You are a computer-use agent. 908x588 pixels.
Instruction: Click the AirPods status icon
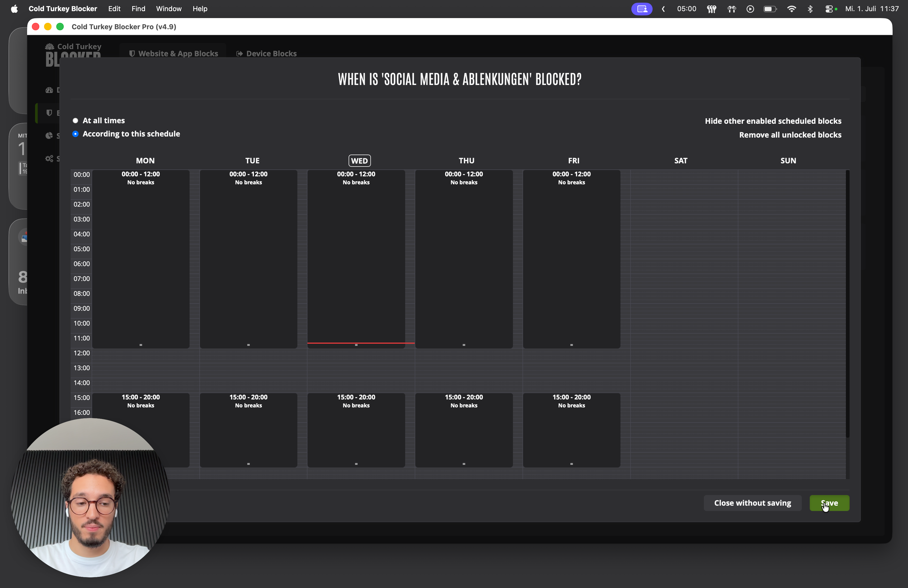pyautogui.click(x=731, y=9)
